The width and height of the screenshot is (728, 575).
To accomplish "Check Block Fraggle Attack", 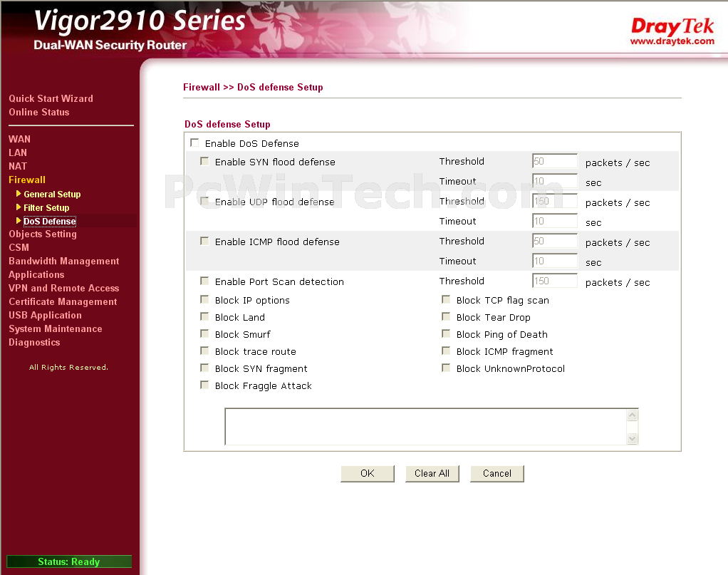I will 204,385.
